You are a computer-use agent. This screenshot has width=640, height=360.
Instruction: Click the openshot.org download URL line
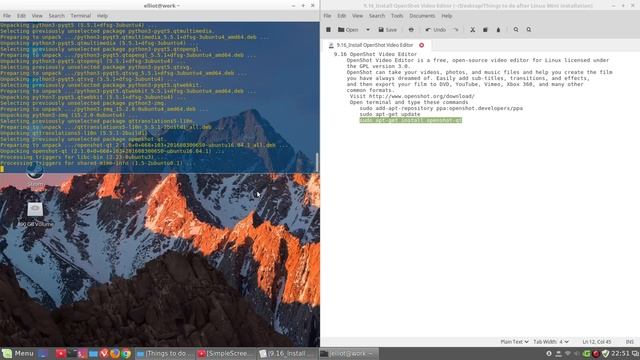point(412,96)
